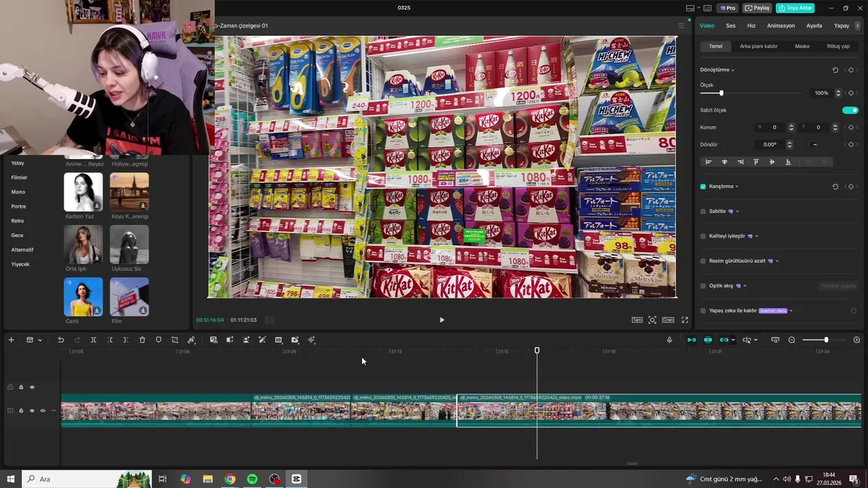Viewport: 868px width, 488px height.
Task: Select the Portre filter category
Action: pyautogui.click(x=18, y=206)
